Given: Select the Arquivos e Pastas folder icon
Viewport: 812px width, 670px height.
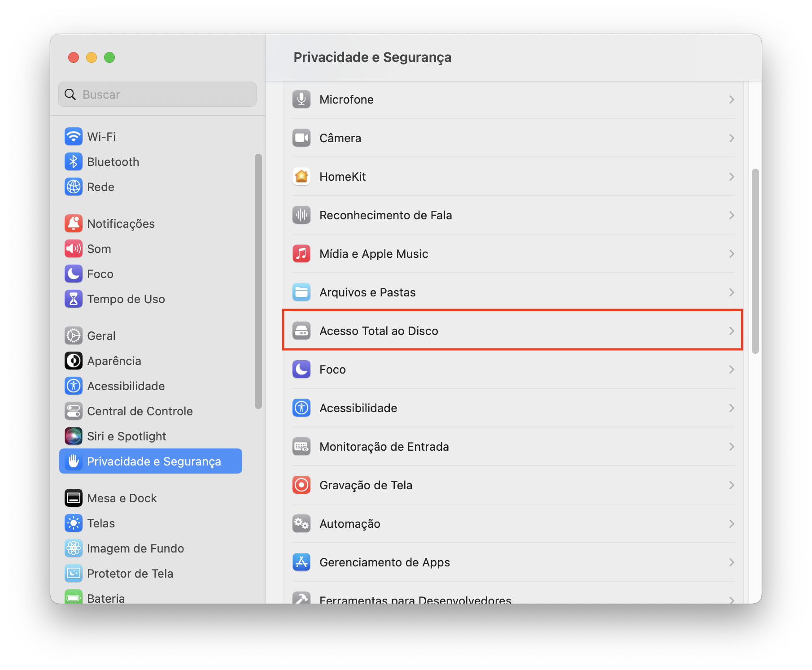Looking at the screenshot, I should point(301,292).
